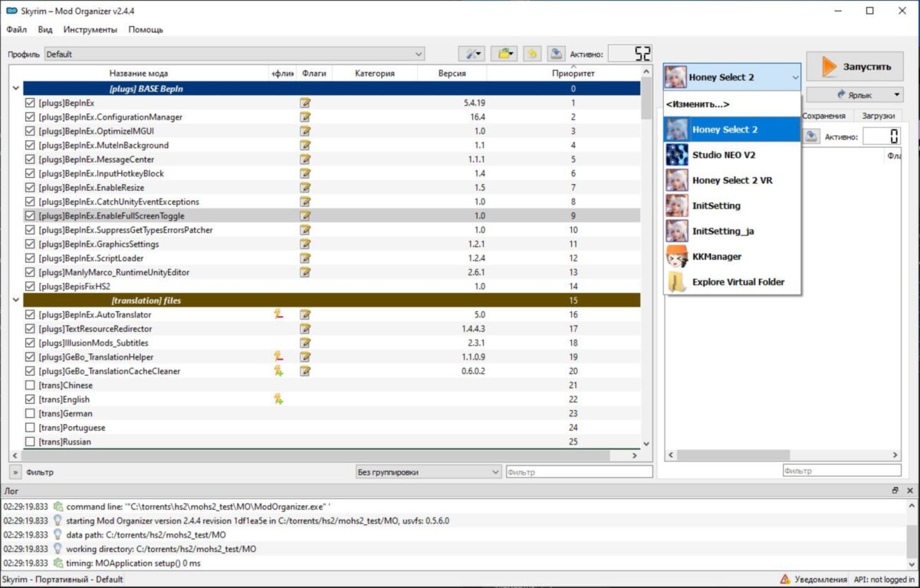The height and width of the screenshot is (588, 920).
Task: Click the open folder toolbar icon
Action: (x=504, y=54)
